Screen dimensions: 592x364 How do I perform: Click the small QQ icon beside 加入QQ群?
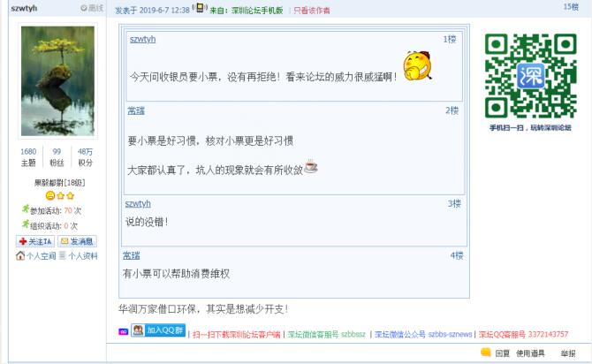click(x=124, y=331)
